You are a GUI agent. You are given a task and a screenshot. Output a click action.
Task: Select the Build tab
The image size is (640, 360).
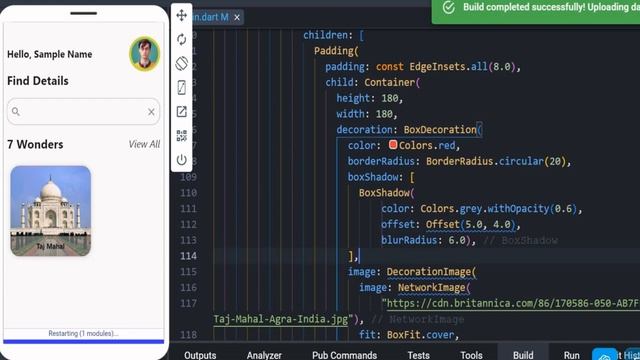point(523,355)
